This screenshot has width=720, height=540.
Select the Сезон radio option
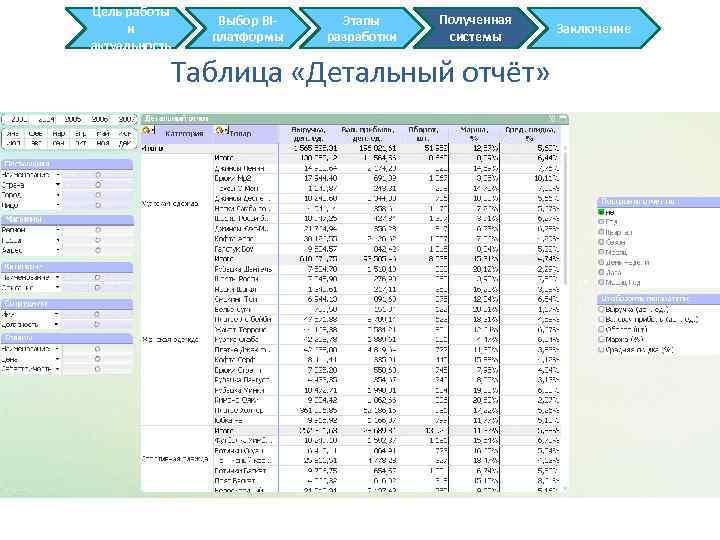pyautogui.click(x=601, y=242)
